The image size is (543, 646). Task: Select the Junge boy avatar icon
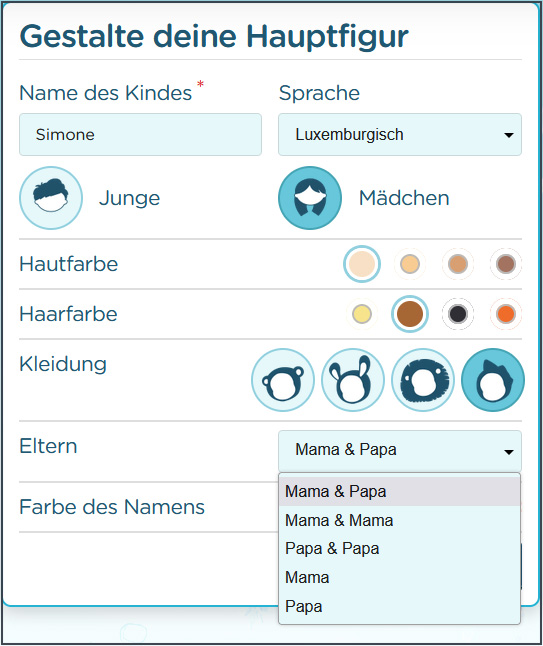tap(51, 198)
